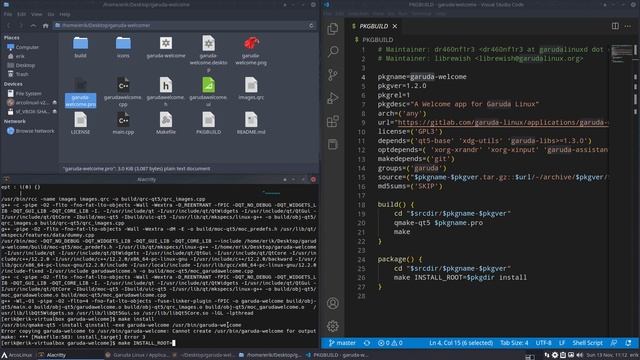This screenshot has height=360, width=640.
Task: Click the volume icon in system tray
Action: click(x=579, y=356)
